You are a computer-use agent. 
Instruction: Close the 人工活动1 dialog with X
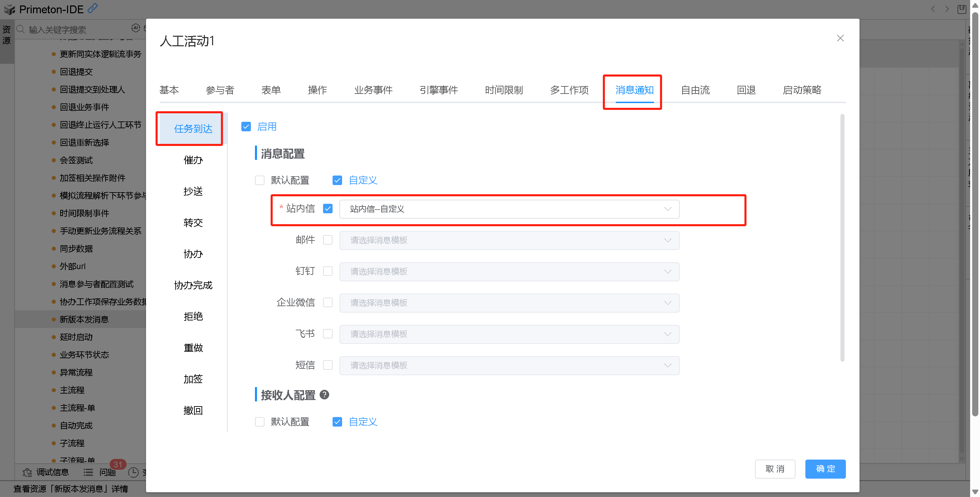(840, 38)
